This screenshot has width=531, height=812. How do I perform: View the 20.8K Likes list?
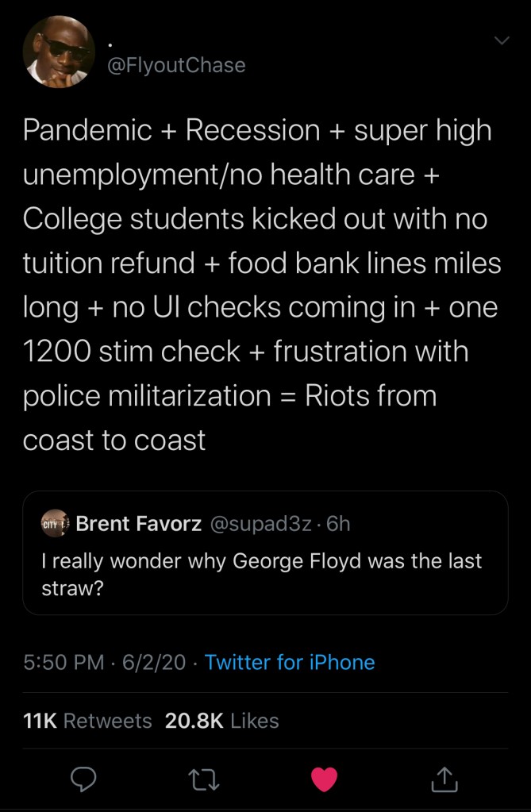click(x=221, y=721)
